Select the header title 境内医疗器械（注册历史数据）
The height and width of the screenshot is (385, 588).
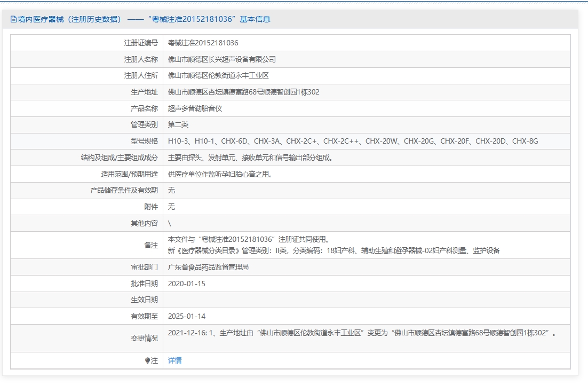tap(70, 19)
